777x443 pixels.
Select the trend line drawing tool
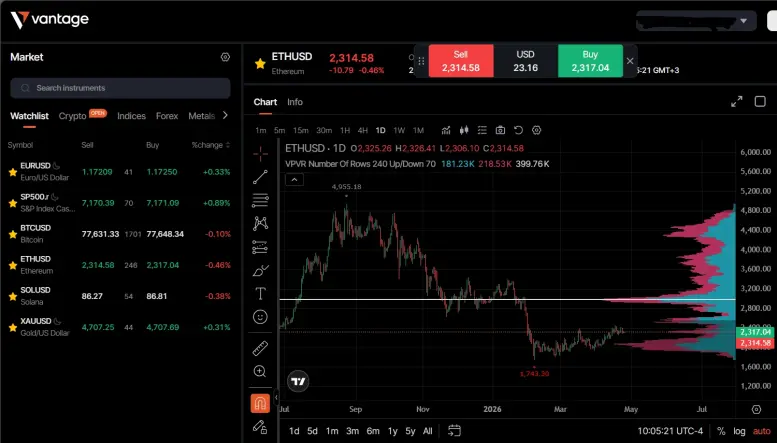pos(260,177)
